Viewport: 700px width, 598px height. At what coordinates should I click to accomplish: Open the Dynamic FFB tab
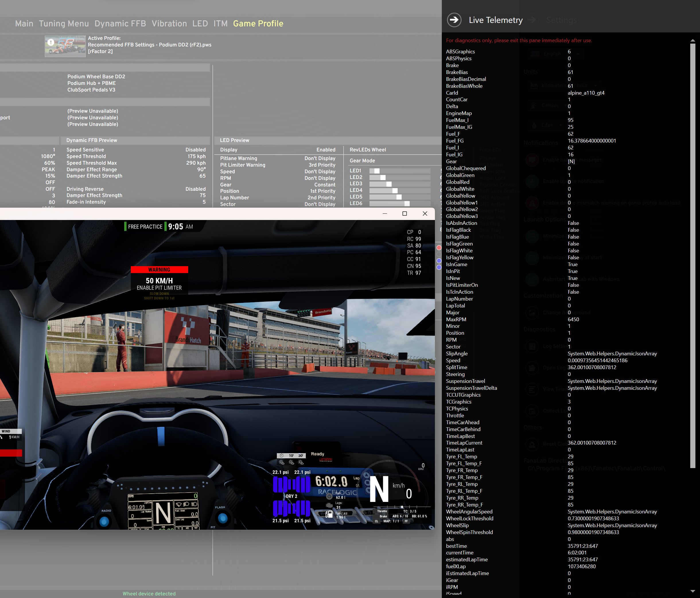(120, 24)
